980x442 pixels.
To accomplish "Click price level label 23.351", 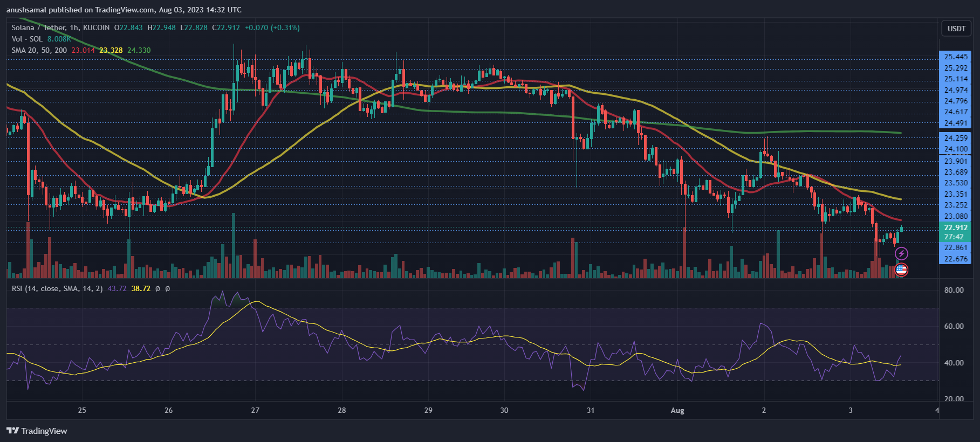I will click(x=956, y=194).
